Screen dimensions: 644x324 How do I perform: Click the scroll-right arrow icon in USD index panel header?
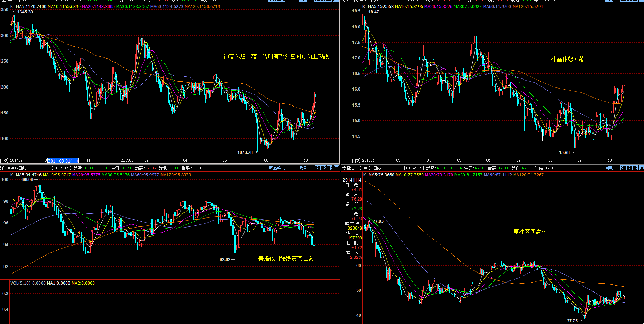[324, 168]
